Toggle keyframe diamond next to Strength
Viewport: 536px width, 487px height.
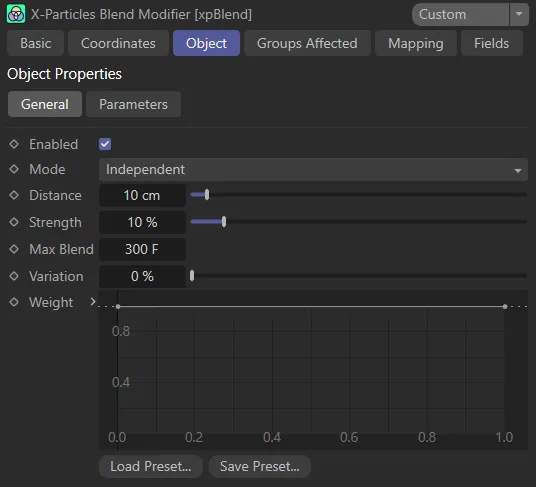click(x=14, y=222)
